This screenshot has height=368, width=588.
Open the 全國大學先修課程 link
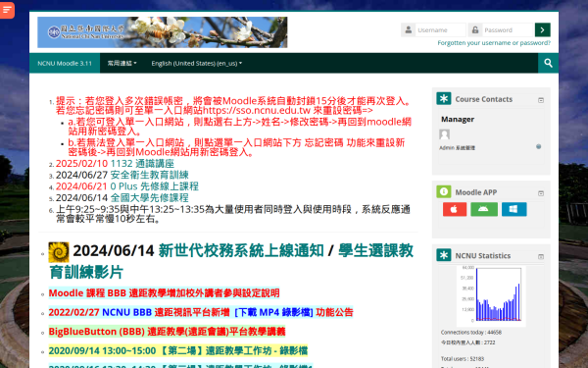(149, 198)
